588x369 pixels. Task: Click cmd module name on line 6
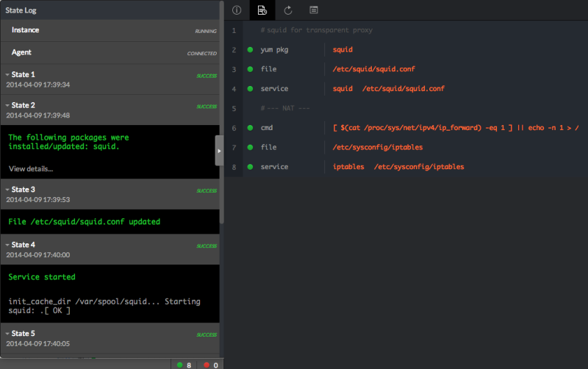(x=267, y=127)
